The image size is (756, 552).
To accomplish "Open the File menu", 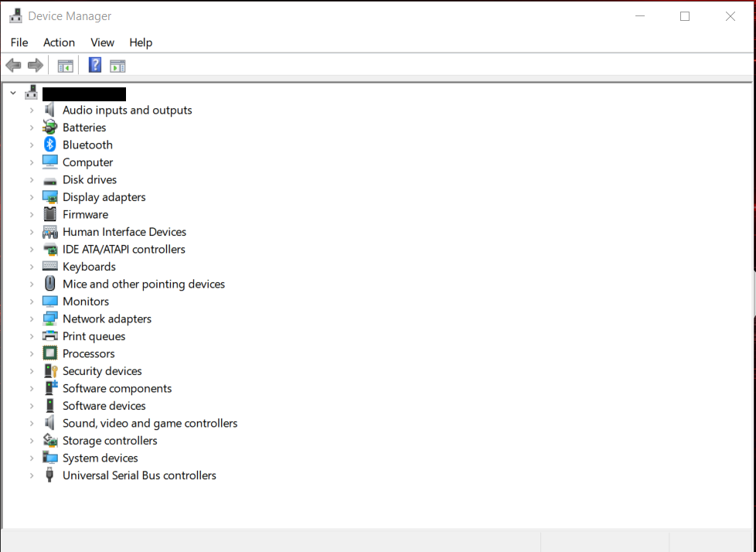I will (x=19, y=43).
